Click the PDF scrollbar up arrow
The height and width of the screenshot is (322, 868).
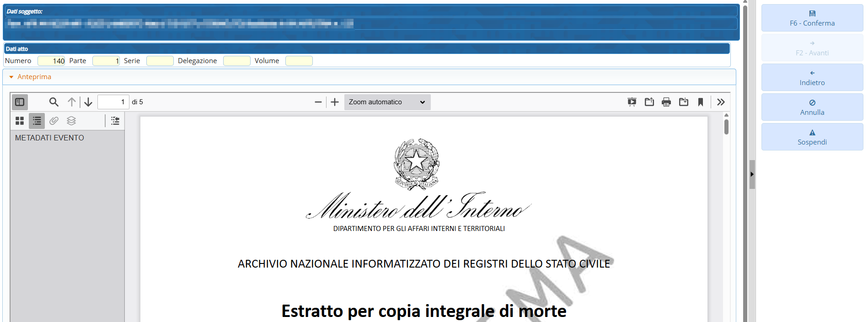726,115
